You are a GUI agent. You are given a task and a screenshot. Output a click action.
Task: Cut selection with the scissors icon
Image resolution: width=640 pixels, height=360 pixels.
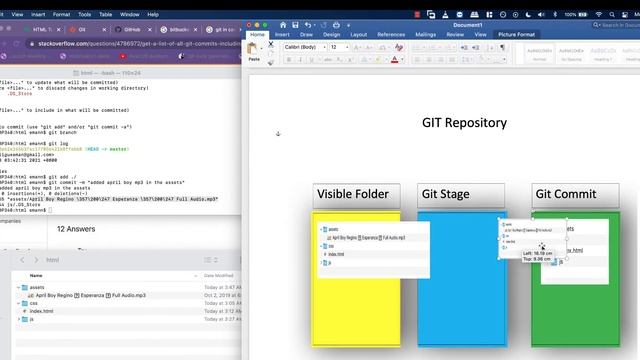point(271,44)
